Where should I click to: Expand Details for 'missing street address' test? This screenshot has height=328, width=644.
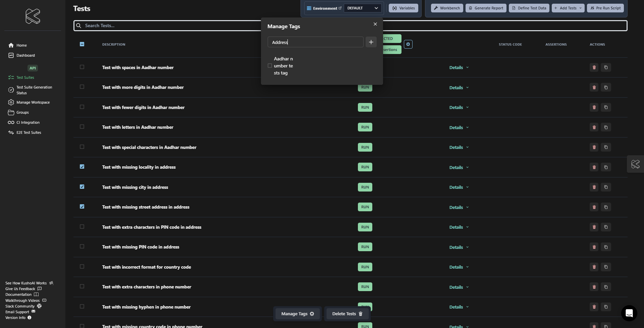click(x=459, y=207)
